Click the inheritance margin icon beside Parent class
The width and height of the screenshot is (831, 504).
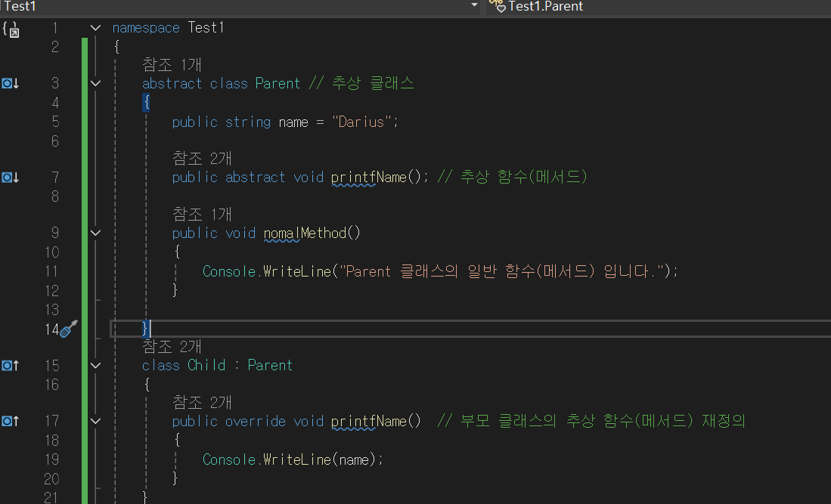10,83
